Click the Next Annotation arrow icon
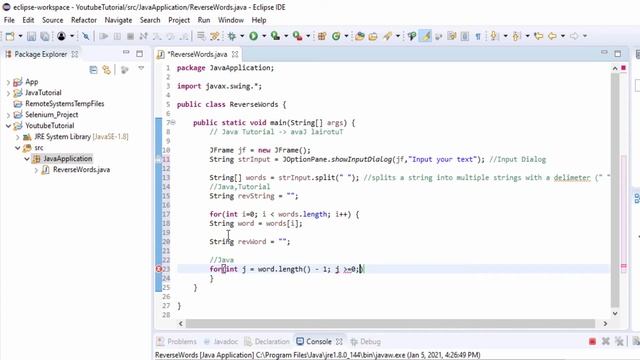This screenshot has width=640, height=360. (495, 36)
